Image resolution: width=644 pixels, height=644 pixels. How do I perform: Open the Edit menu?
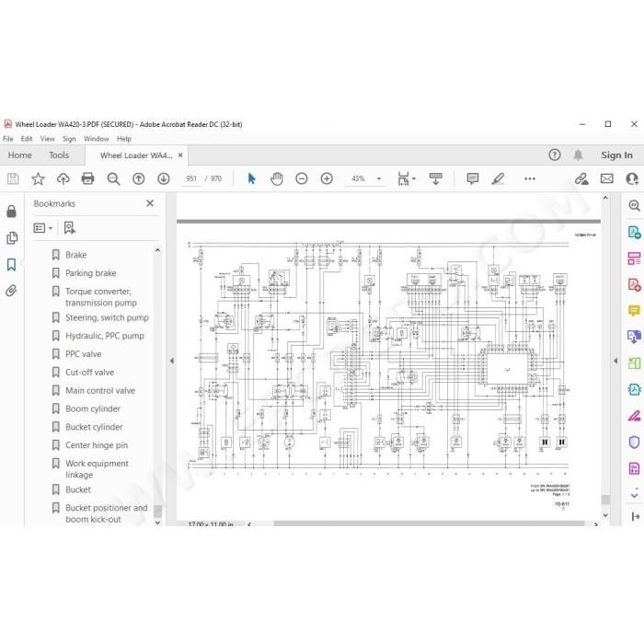(27, 139)
